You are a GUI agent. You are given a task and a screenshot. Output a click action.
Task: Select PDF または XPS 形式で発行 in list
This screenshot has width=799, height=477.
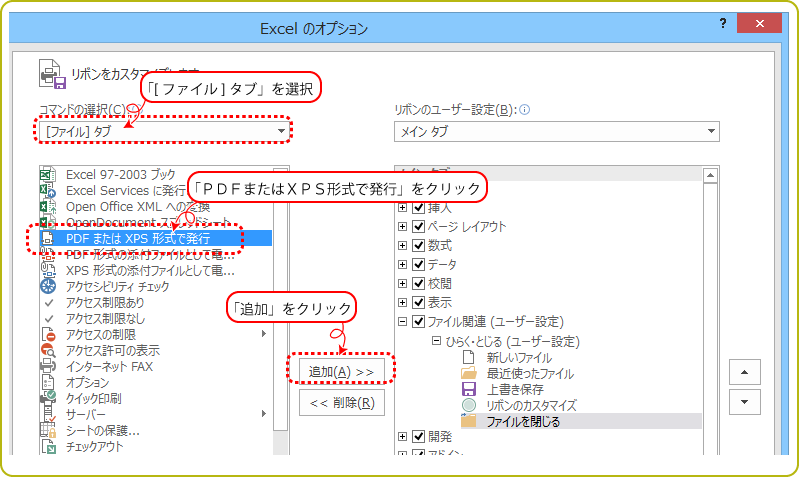(156, 238)
